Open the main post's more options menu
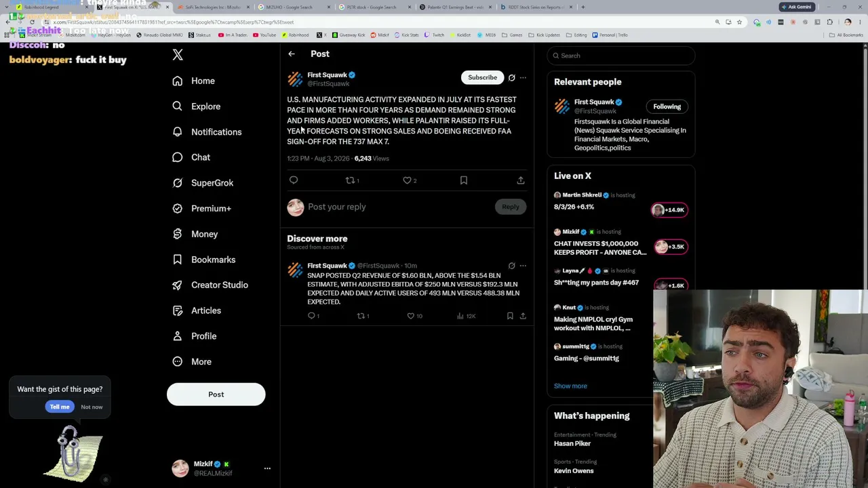Screen dimensions: 868x488 [x=523, y=78]
